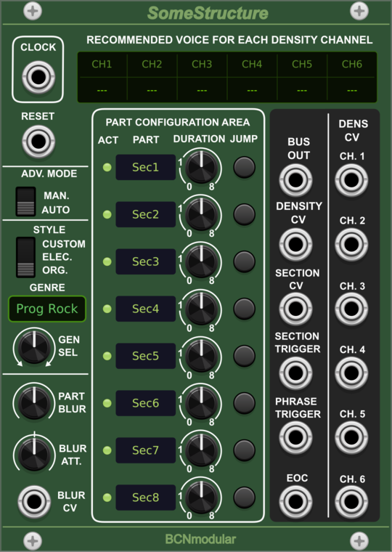Click the DENS CV CH. 5 jack
The width and height of the screenshot is (392, 552).
tap(351, 437)
